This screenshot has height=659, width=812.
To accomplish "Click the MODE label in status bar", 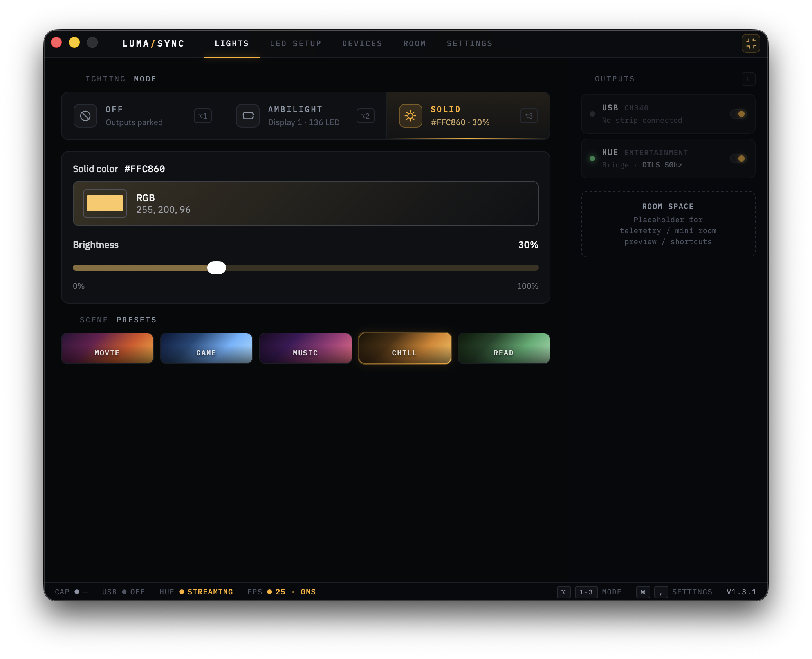I will click(612, 592).
